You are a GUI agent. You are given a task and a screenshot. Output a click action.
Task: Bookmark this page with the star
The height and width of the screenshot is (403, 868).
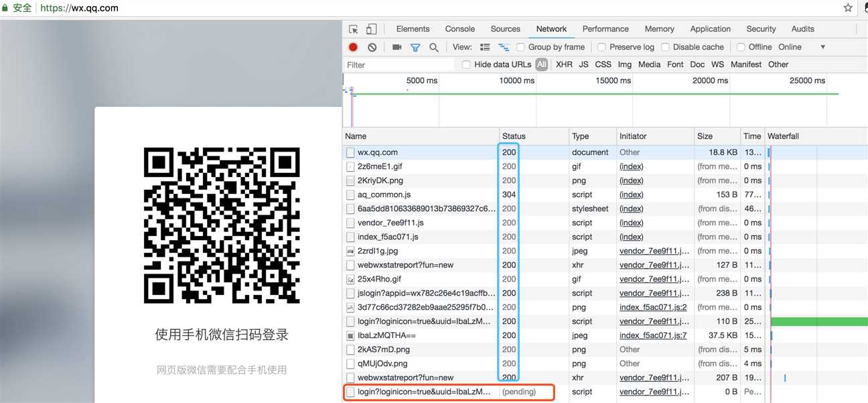848,8
